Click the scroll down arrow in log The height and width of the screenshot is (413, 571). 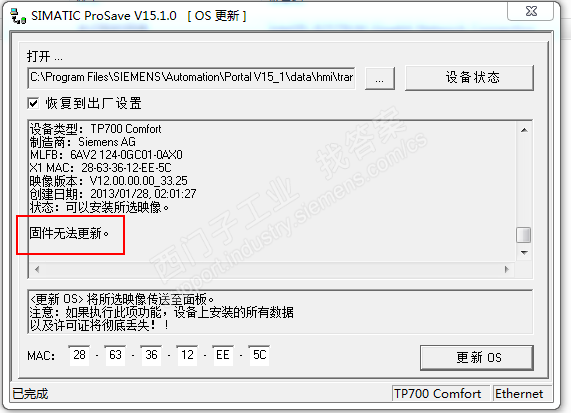tap(524, 252)
